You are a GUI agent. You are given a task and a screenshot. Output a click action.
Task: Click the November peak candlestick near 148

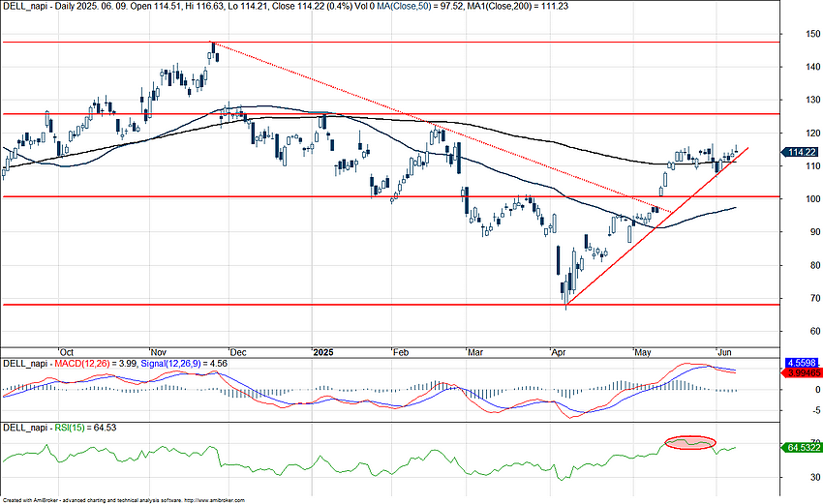coord(213,48)
